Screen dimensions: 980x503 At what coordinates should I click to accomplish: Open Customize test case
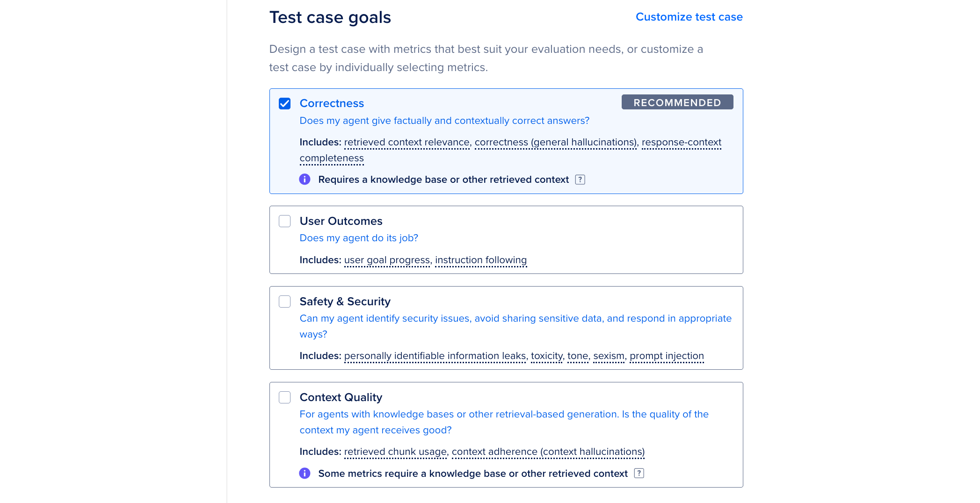point(689,17)
